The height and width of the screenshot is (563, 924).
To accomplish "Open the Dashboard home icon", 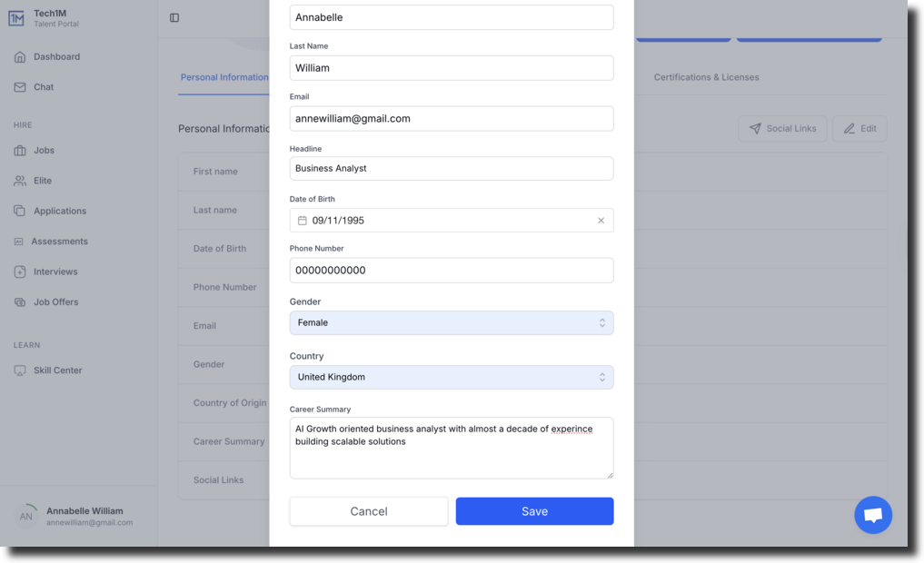I will point(20,56).
